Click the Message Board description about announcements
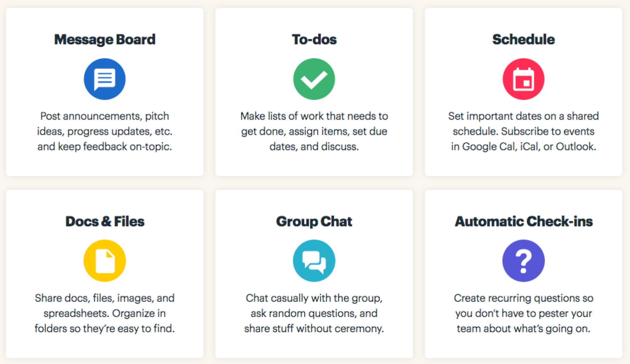630x364 pixels. (105, 131)
